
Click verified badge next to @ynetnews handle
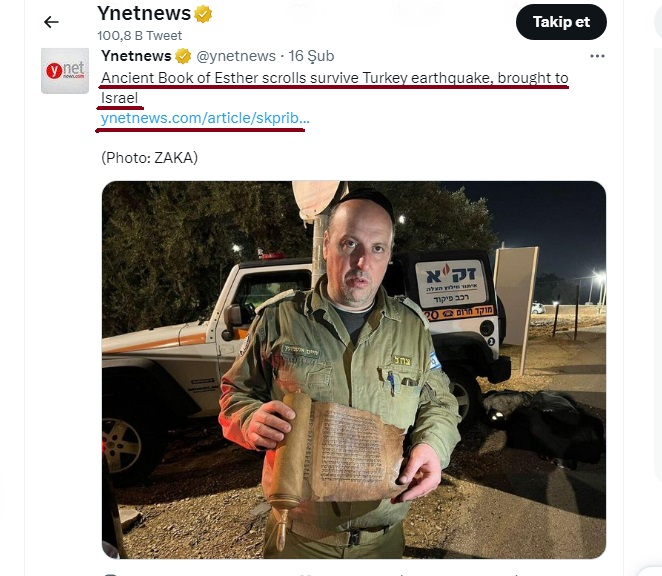[x=183, y=56]
